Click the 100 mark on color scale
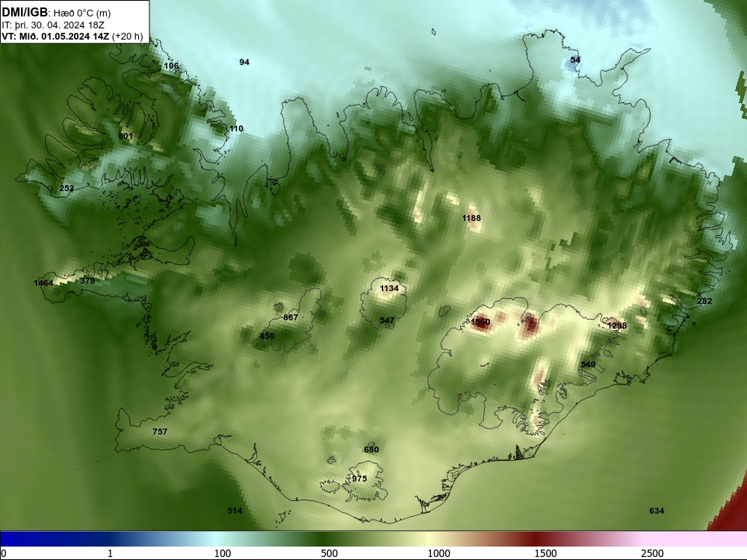This screenshot has width=747, height=560. [223, 553]
